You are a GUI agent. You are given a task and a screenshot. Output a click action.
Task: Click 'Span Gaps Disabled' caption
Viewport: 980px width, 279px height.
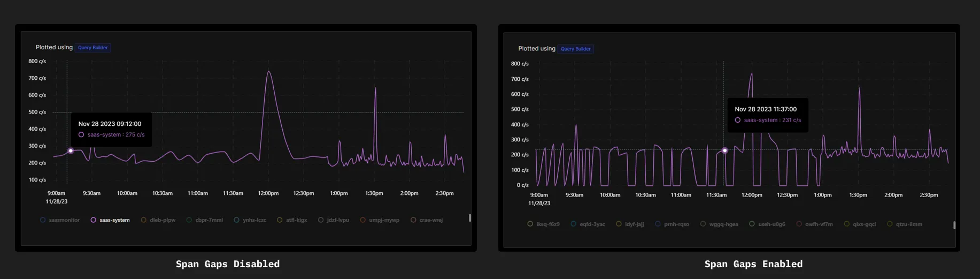point(228,264)
